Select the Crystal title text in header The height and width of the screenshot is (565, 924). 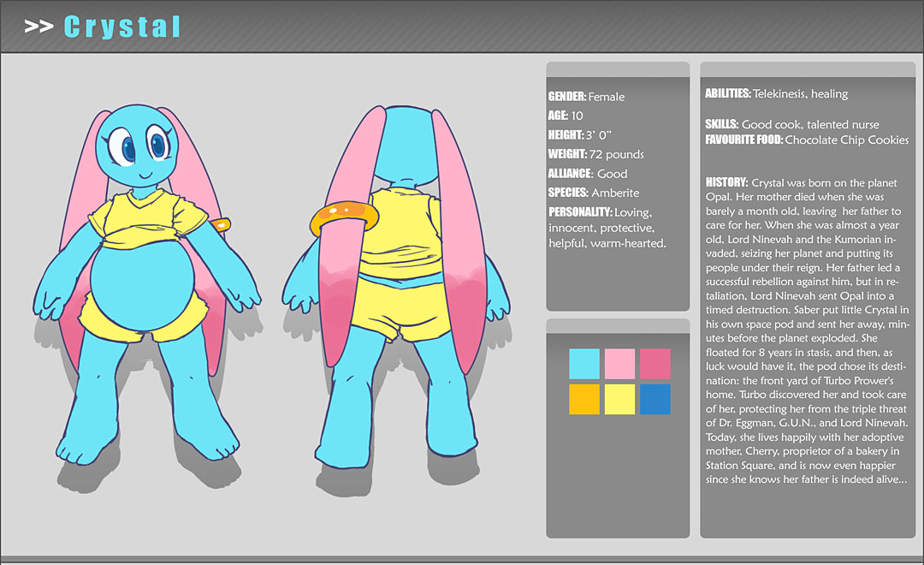click(122, 27)
